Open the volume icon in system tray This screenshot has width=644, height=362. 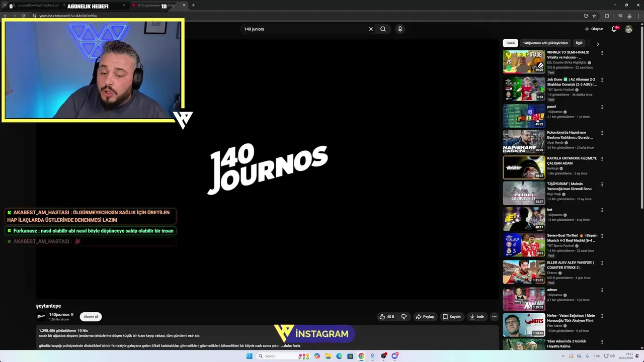(613, 356)
